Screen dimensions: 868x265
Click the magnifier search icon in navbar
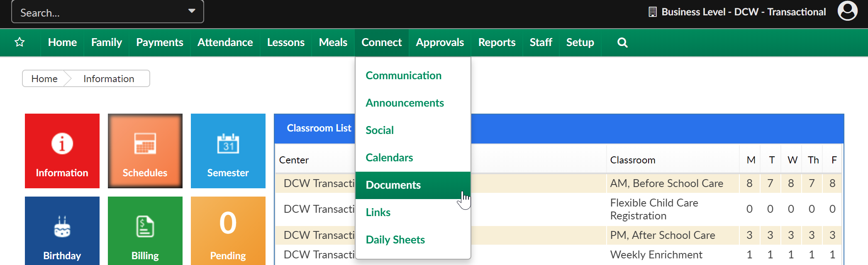(622, 42)
